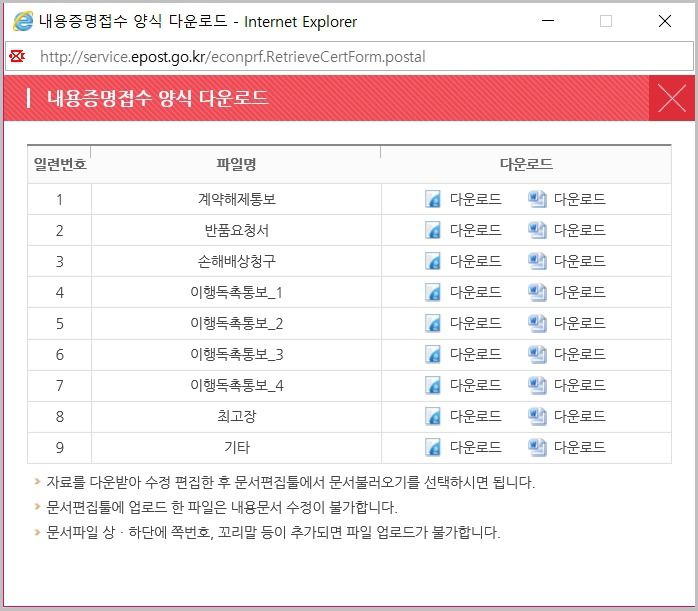Click the 내용증명접수 양식 다운로드 red banner title
This screenshot has width=698, height=611.
click(x=158, y=98)
